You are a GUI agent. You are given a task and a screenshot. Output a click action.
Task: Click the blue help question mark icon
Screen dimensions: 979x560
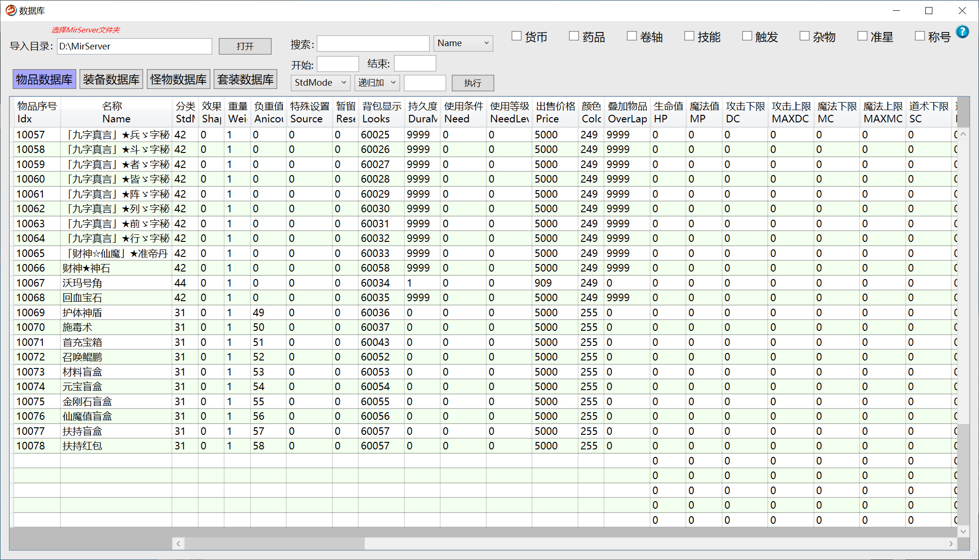963,32
